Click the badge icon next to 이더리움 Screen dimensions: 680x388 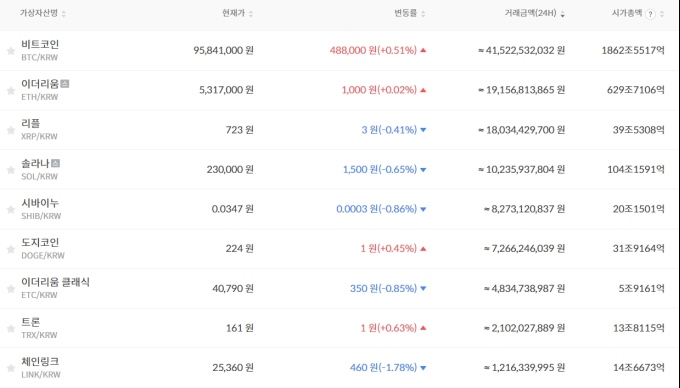click(x=65, y=84)
